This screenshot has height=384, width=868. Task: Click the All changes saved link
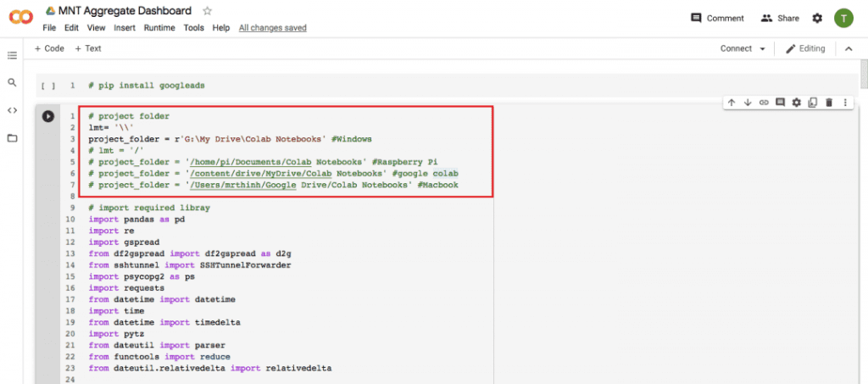coord(272,28)
